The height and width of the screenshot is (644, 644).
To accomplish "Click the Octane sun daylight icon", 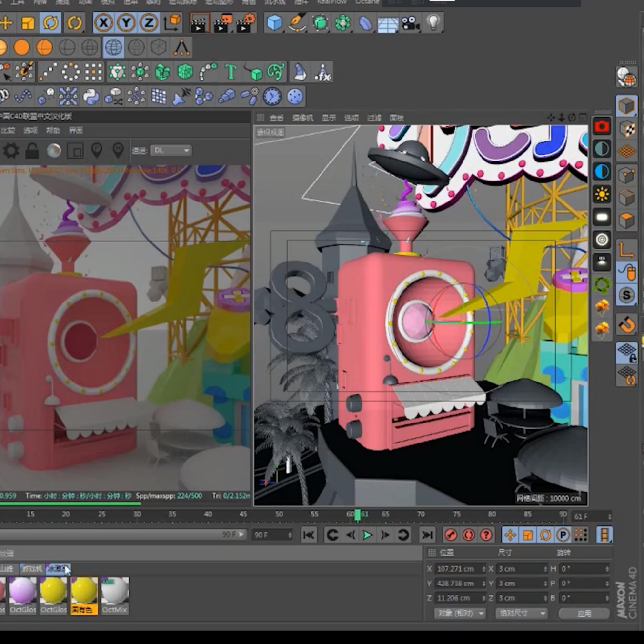I will point(602,195).
